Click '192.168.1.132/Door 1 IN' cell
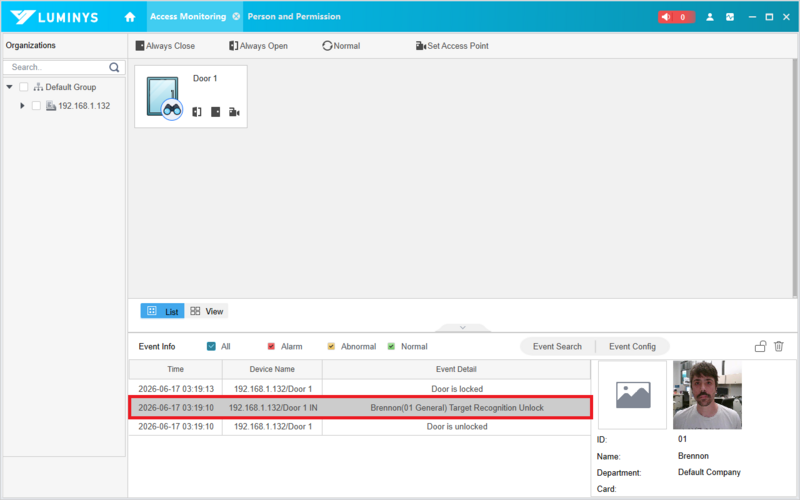 coord(273,408)
